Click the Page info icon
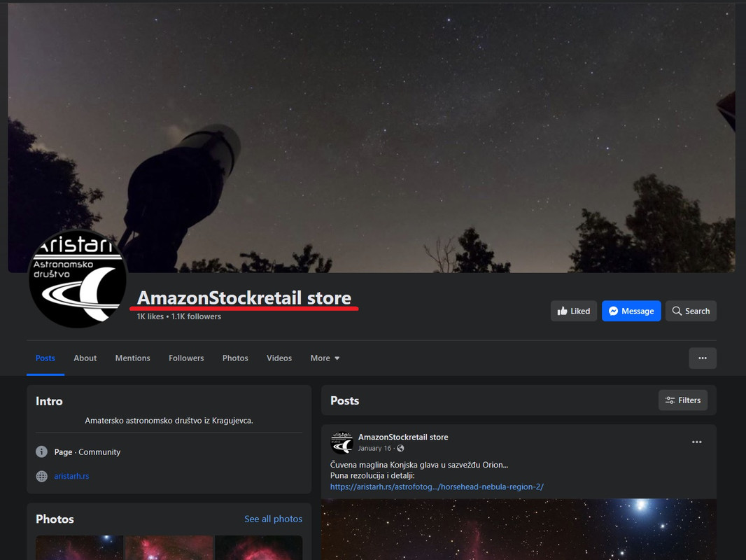Image resolution: width=746 pixels, height=560 pixels. point(41,452)
